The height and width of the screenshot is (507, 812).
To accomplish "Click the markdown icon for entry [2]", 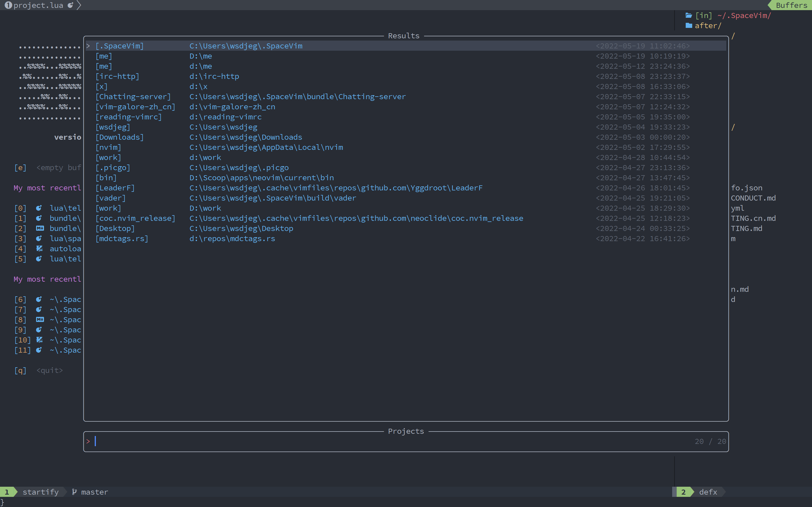I will (39, 228).
